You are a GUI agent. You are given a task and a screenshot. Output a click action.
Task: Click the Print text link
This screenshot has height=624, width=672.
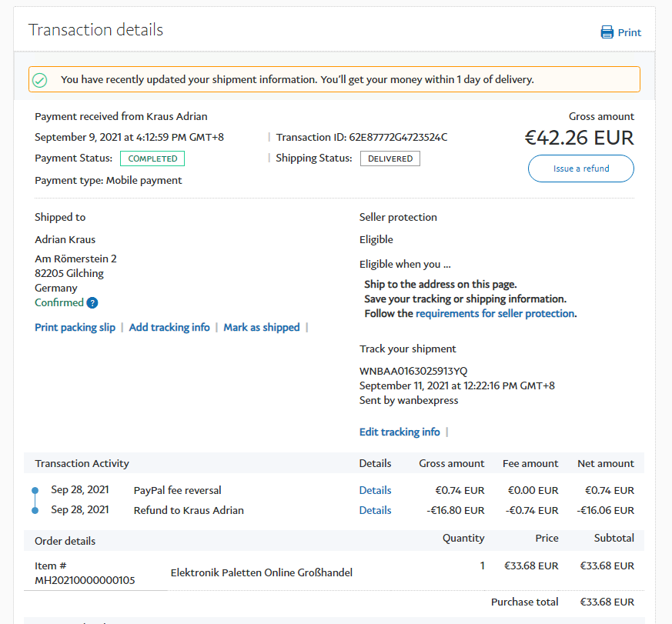[x=629, y=32]
